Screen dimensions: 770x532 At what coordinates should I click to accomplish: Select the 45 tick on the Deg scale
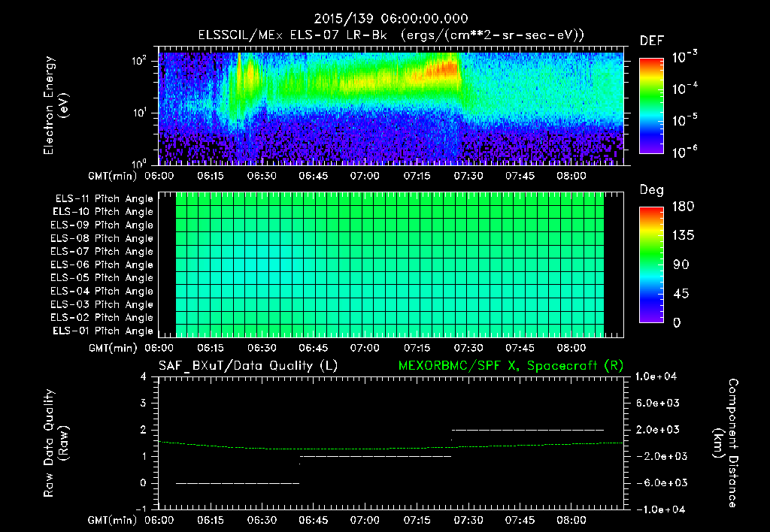coord(681,294)
